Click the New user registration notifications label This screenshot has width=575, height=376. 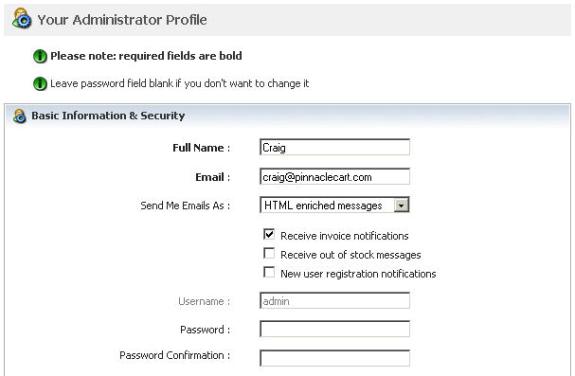coord(358,274)
